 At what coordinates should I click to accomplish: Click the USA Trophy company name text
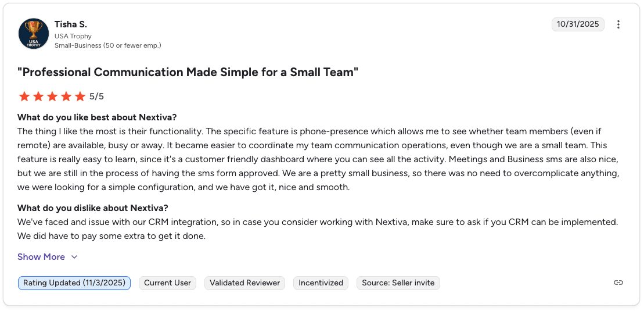pos(73,36)
